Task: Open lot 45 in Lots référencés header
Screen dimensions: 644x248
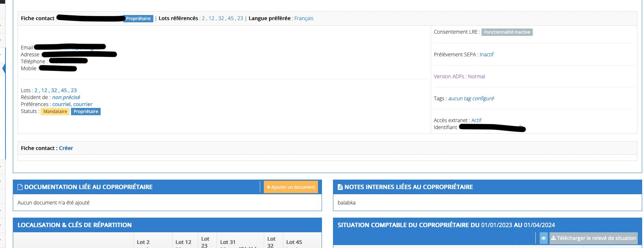Action: [x=231, y=18]
